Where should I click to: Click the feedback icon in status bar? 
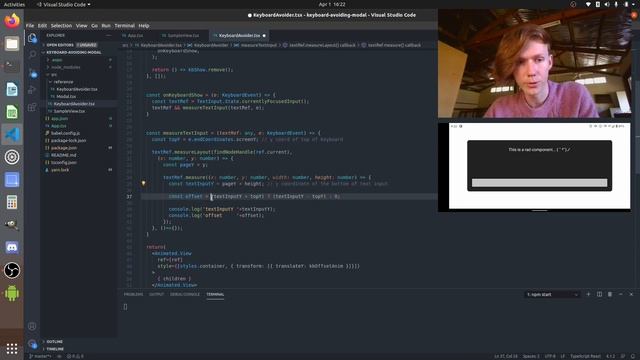623,356
